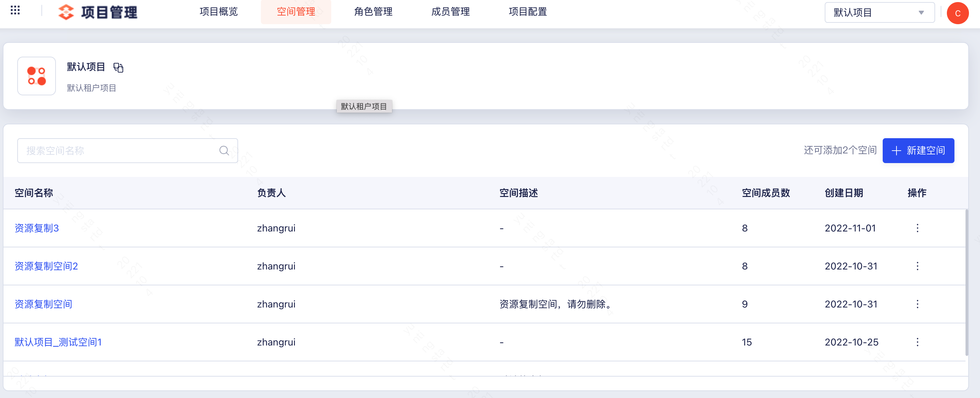
Task: Click the 新建空间 button
Action: coord(918,151)
